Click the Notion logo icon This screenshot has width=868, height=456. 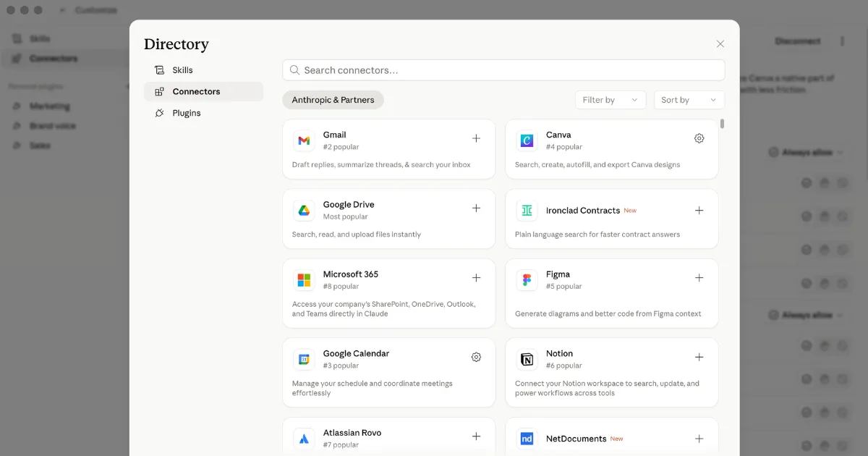(527, 359)
